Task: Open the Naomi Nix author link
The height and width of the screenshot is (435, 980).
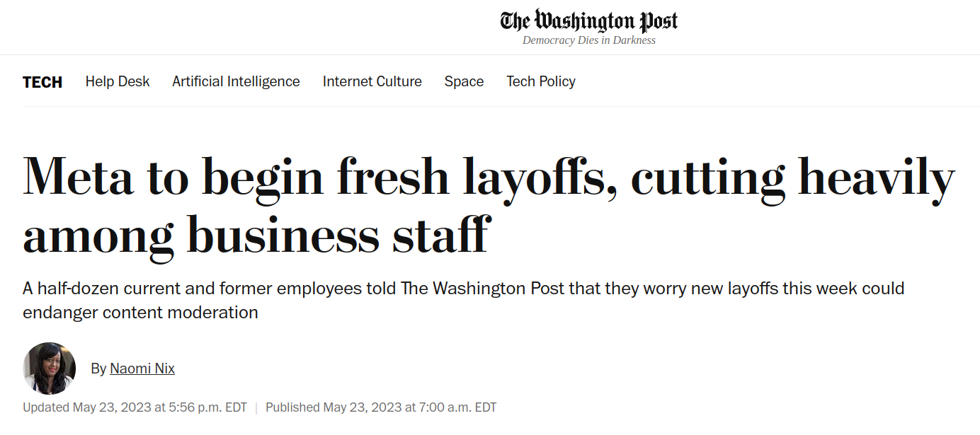Action: click(x=142, y=369)
